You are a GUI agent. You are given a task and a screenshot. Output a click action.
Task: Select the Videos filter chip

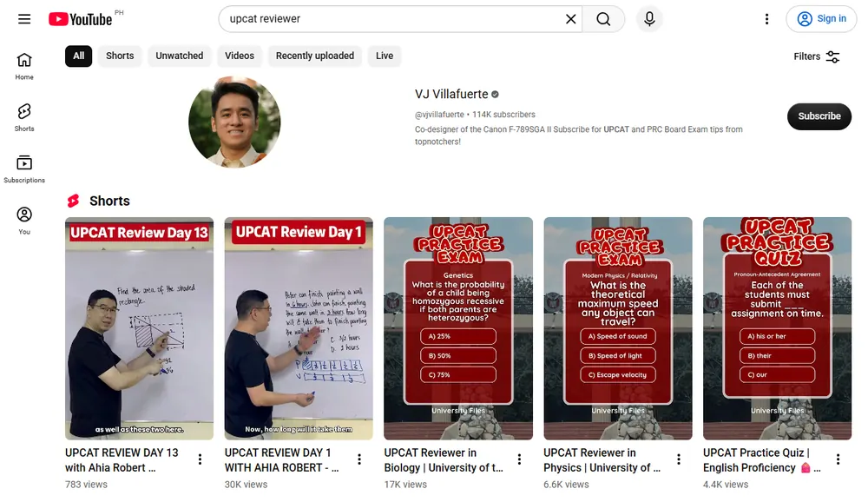click(x=240, y=56)
